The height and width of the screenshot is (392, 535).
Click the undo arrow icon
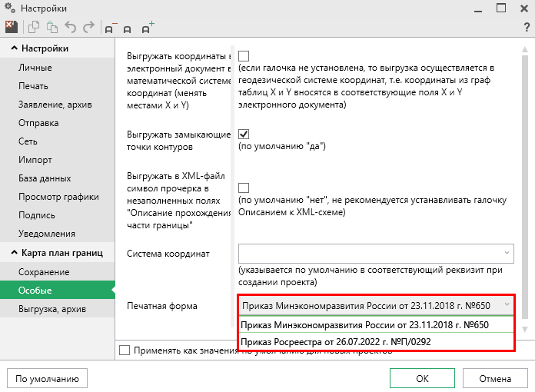click(x=71, y=28)
